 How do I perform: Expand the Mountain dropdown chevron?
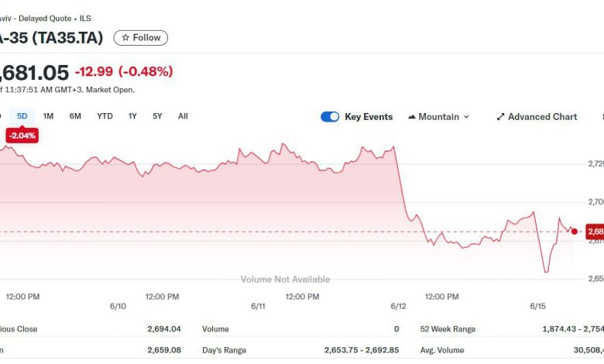466,117
